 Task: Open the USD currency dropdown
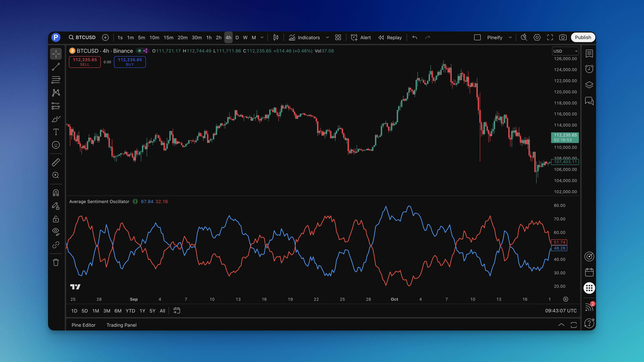(x=565, y=51)
